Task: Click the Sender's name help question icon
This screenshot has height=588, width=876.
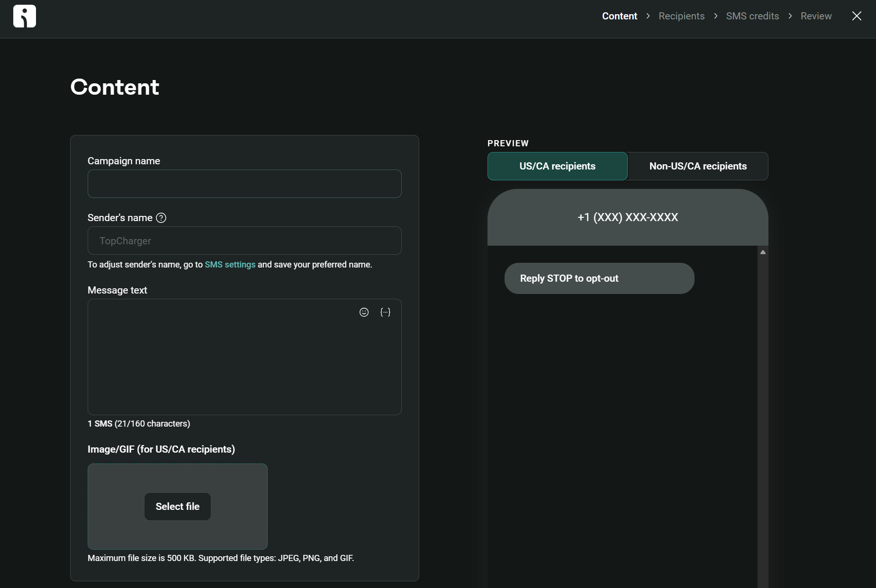Action: pyautogui.click(x=161, y=218)
